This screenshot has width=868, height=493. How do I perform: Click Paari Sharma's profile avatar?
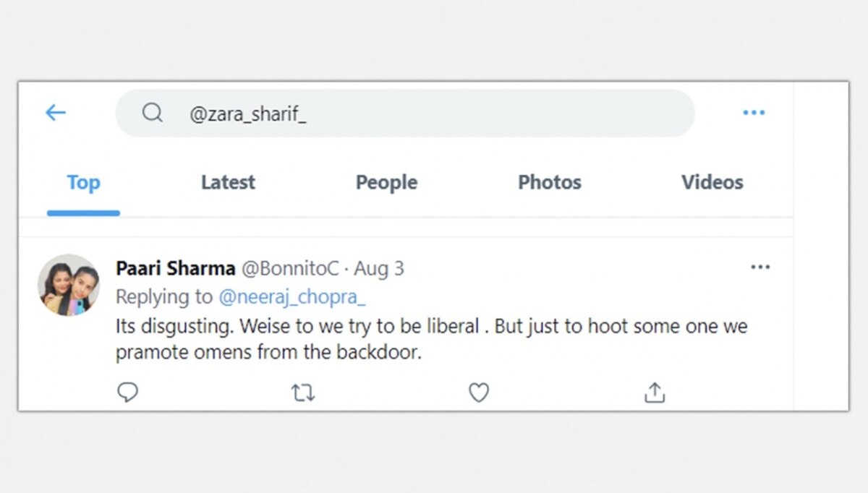coord(69,285)
